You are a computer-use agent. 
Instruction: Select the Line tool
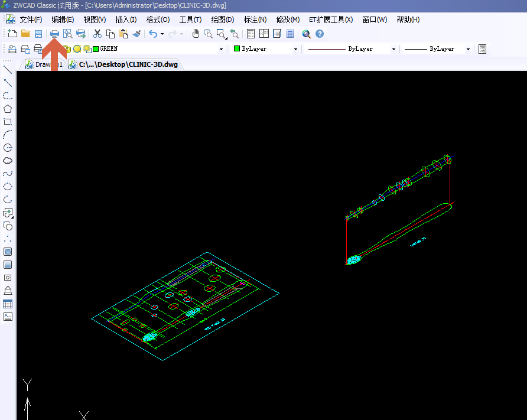tap(8, 69)
